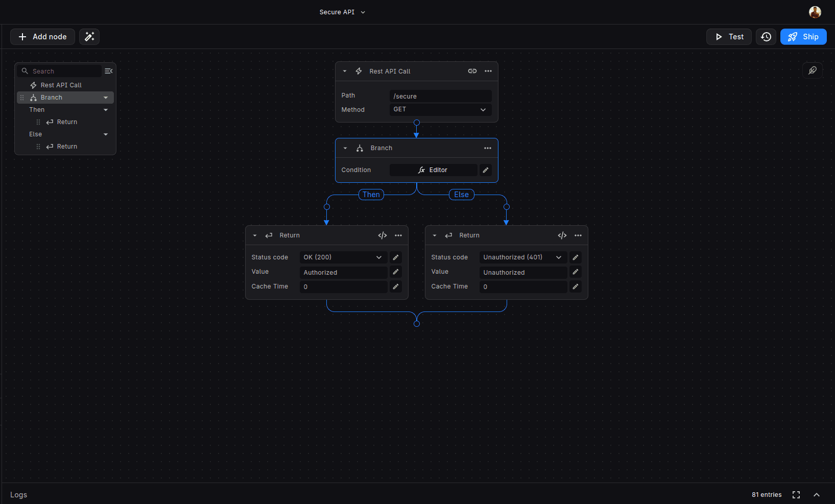The height and width of the screenshot is (504, 835).
Task: Edit the Authorized value with the pencil icon
Action: [x=395, y=272]
